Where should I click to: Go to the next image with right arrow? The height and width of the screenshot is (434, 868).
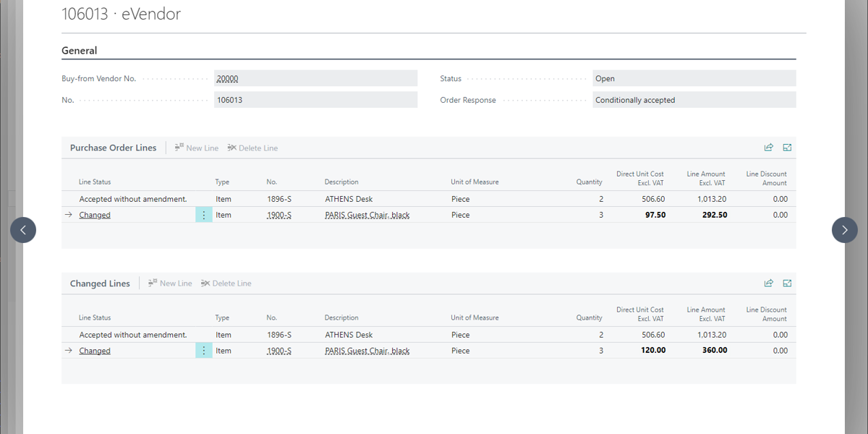844,230
